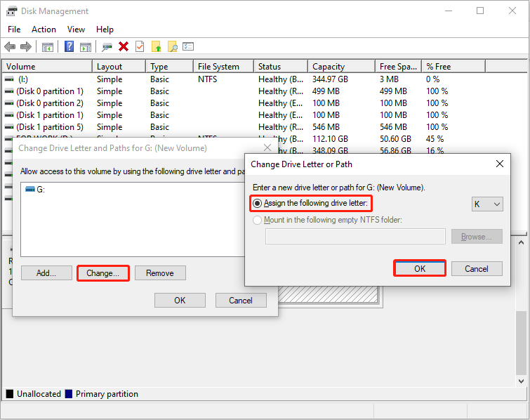Open the drive letter K dropdown
Screen dimensions: 530x420
coord(487,204)
